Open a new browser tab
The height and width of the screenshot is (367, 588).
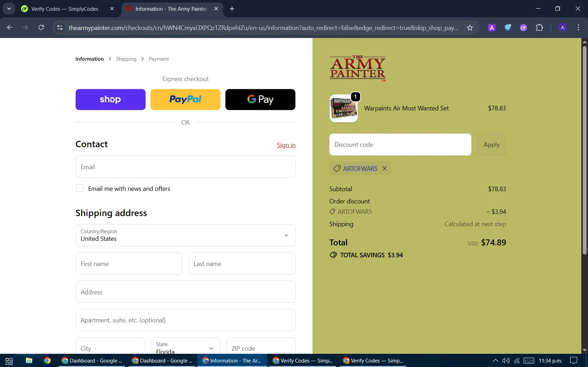pyautogui.click(x=232, y=9)
